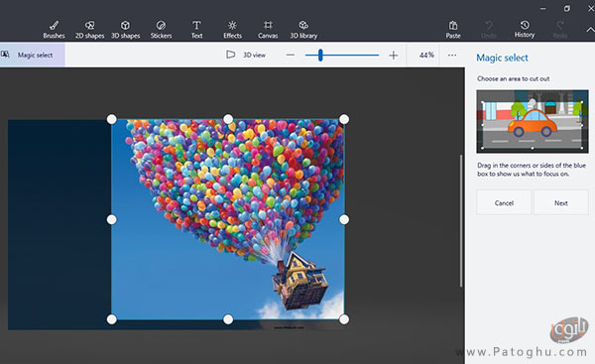Open the three-dots more options menu

point(452,55)
